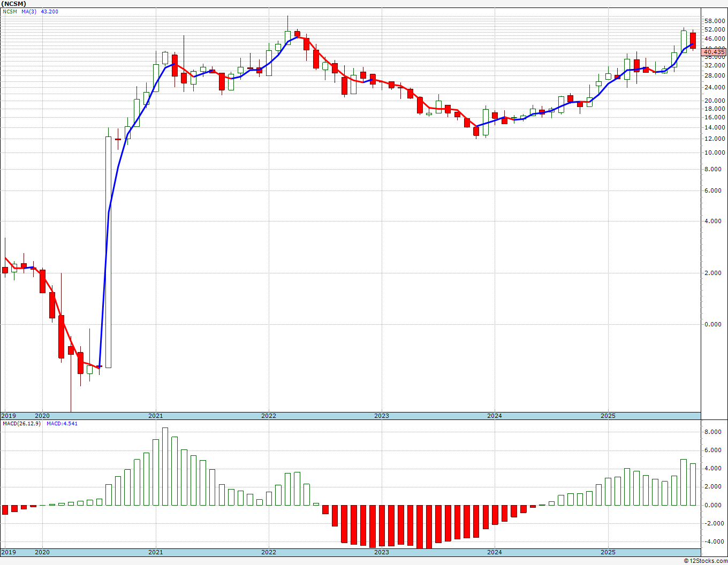
Task: Click the 10.000 price axis label
Action: pos(715,152)
